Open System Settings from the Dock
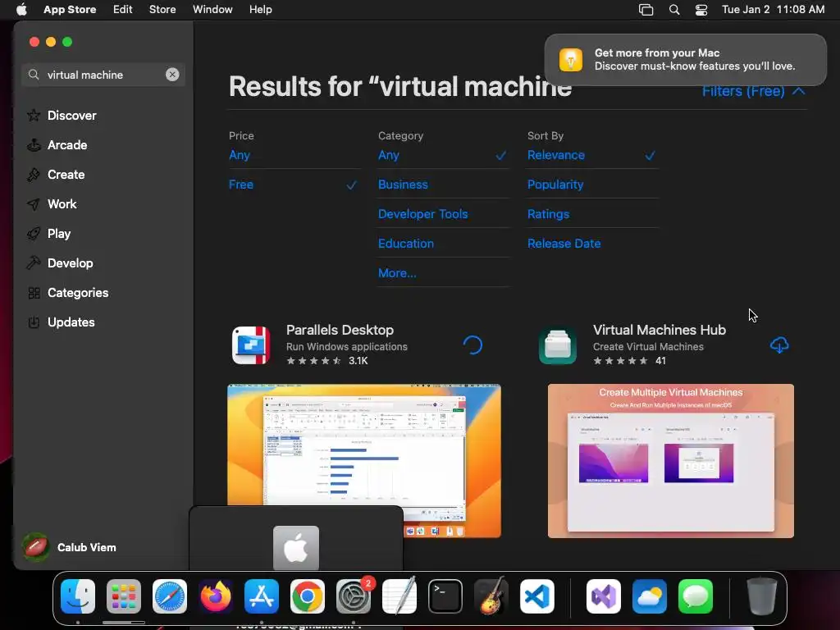This screenshot has width=840, height=630. (x=354, y=596)
